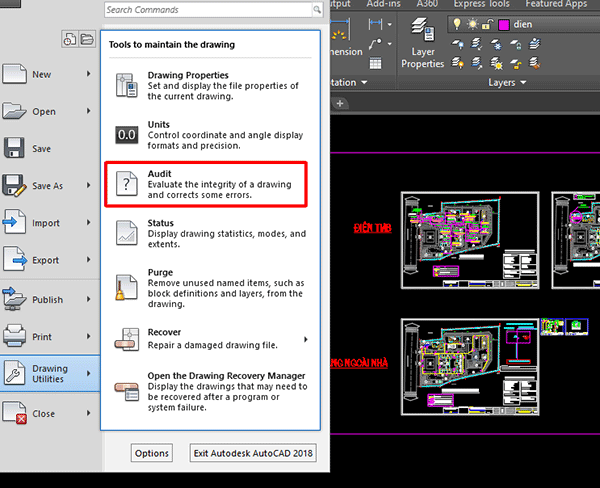Click the Match Layer brush icon
600x488 pixels.
pyautogui.click(x=535, y=63)
